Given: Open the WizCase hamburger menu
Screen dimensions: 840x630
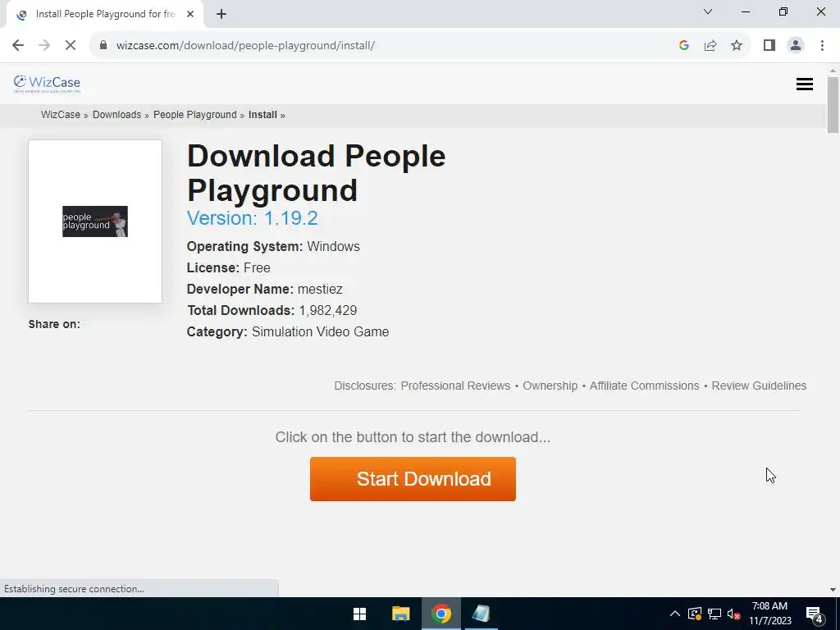Looking at the screenshot, I should point(804,84).
